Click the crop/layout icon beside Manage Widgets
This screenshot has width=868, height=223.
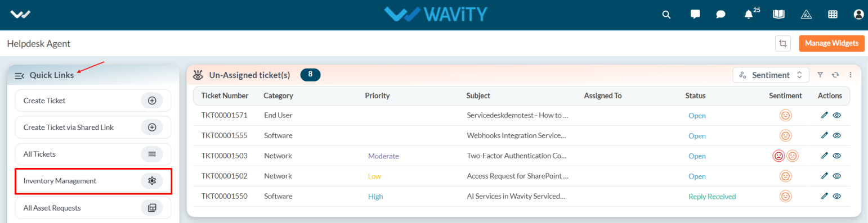(x=783, y=43)
